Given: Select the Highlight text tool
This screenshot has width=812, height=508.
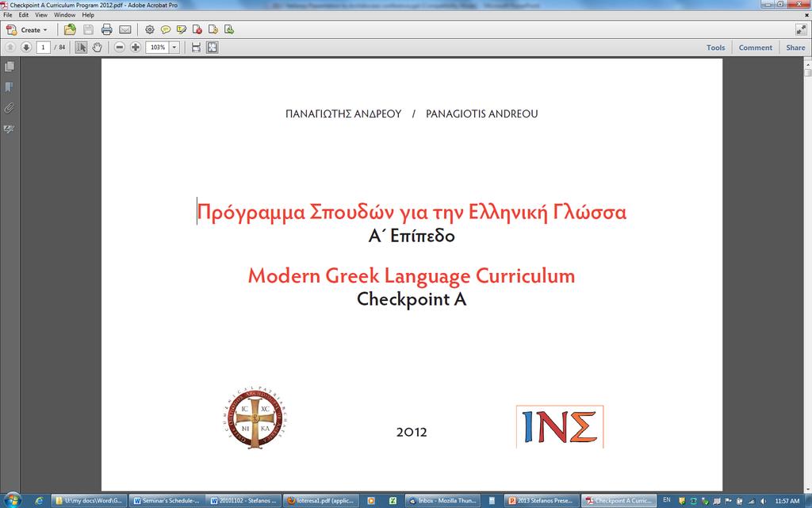Looking at the screenshot, I should click(182, 30).
